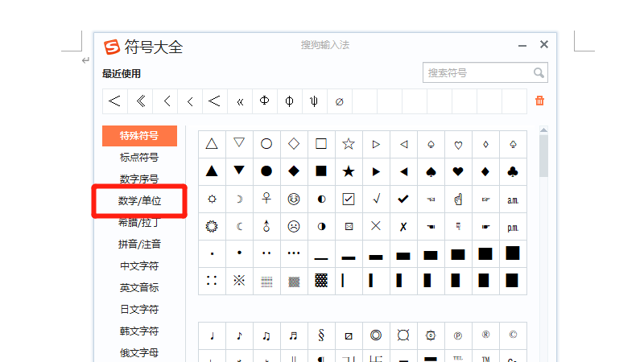644x362 pixels.
Task: Insert the hollow diamond symbol
Action: (294, 144)
